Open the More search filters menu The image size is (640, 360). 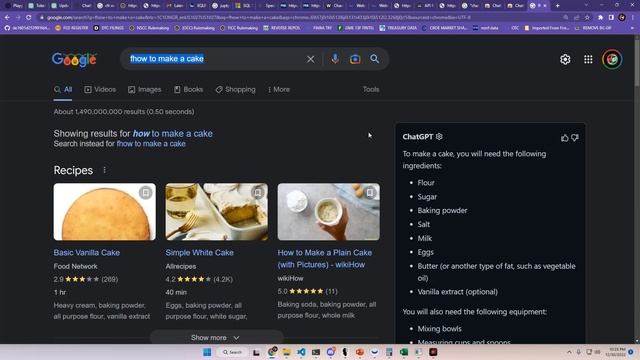pyautogui.click(x=279, y=89)
